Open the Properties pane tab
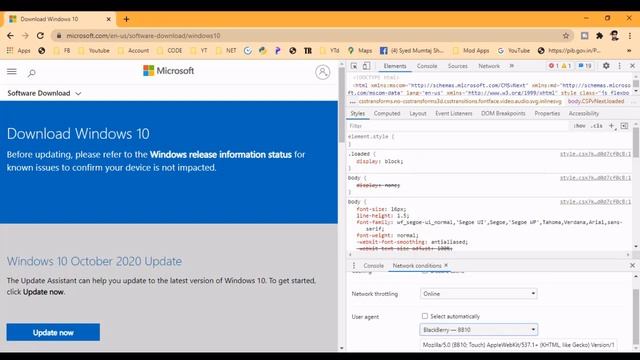Image resolution: width=640 pixels, height=360 pixels. click(x=547, y=113)
